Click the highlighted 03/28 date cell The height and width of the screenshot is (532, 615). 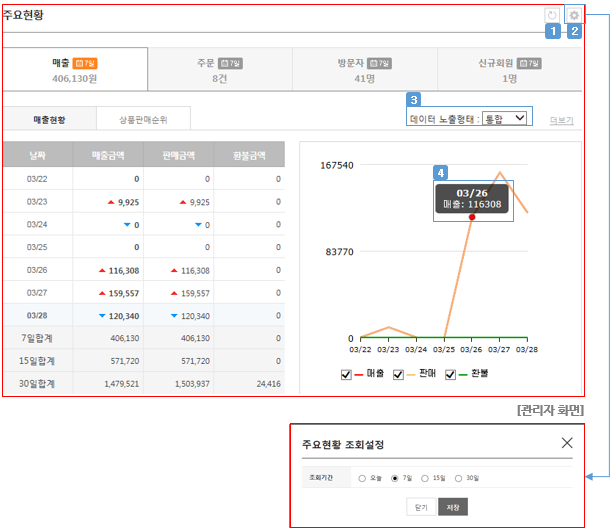pyautogui.click(x=37, y=315)
